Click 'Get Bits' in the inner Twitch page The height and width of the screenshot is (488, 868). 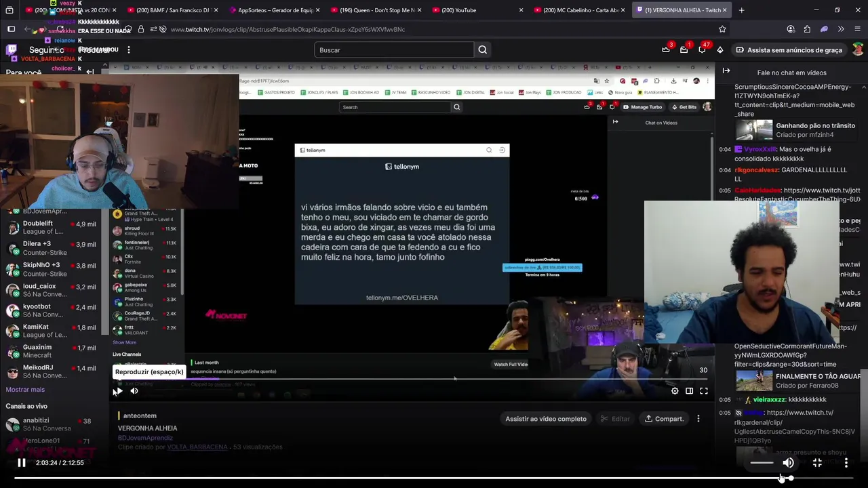(684, 107)
